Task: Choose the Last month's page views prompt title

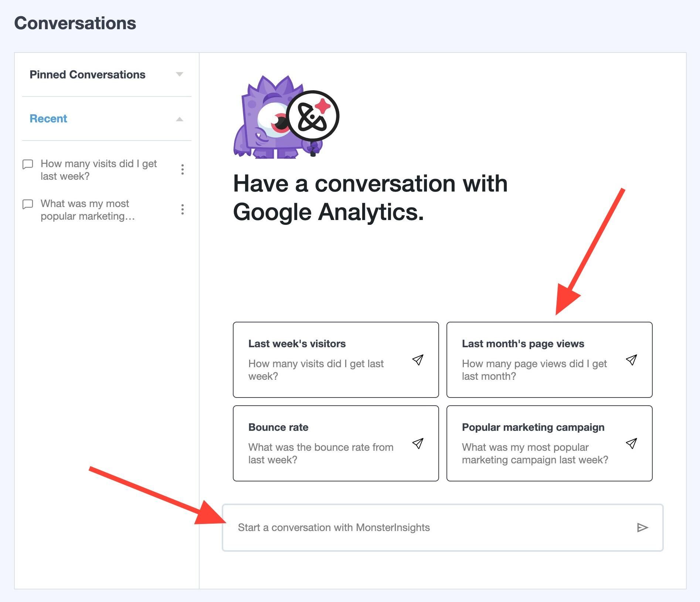Action: [523, 344]
